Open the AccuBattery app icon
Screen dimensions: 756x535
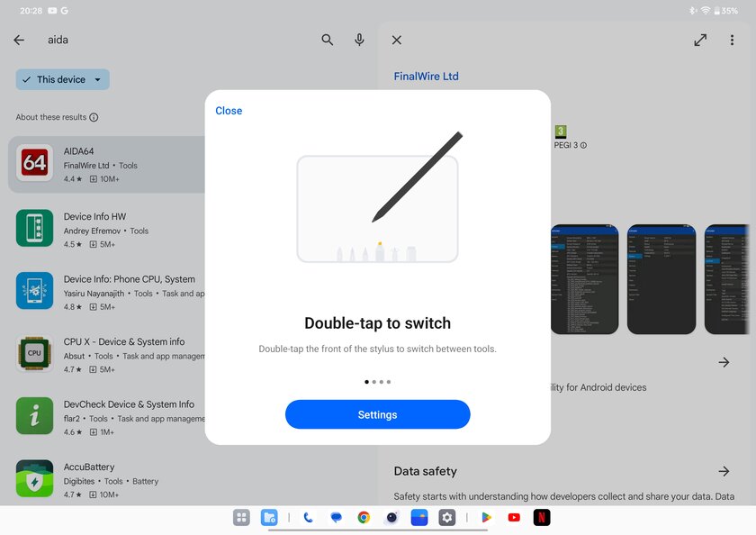pos(34,478)
